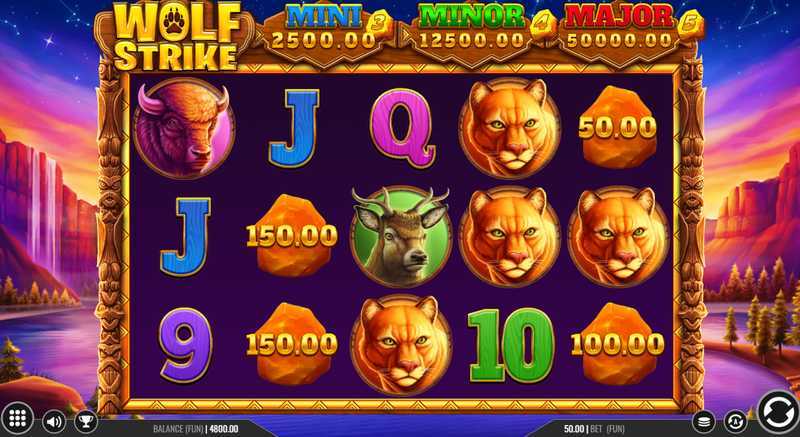The image size is (800, 437).
Task: Select the 100.00 gold nugget symbol
Action: coord(617,344)
